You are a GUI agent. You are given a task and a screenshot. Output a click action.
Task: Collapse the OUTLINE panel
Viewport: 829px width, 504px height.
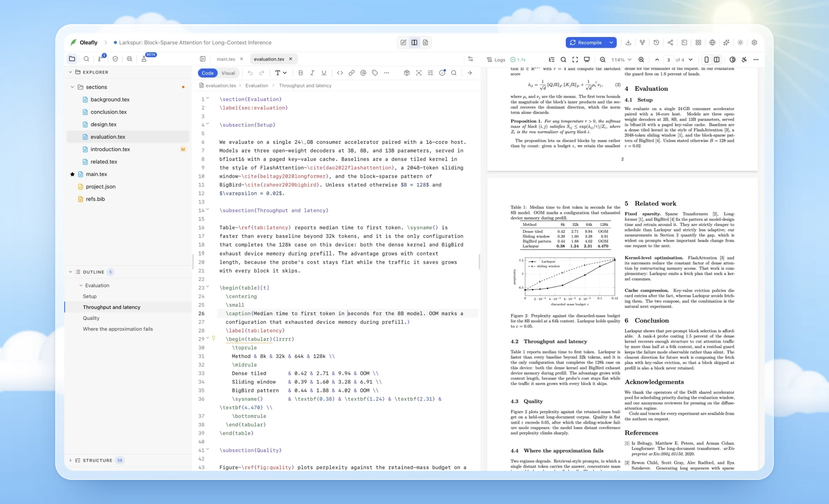tap(70, 272)
